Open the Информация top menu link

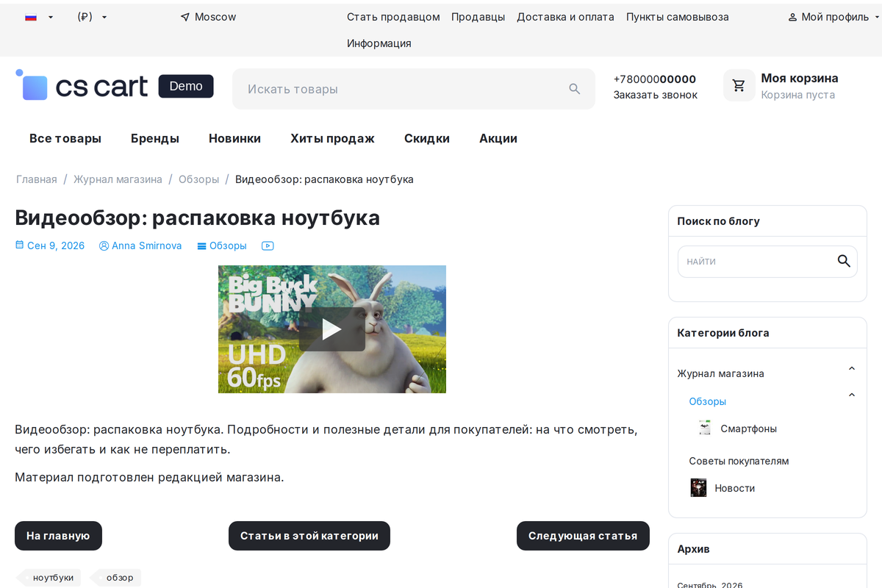(379, 43)
